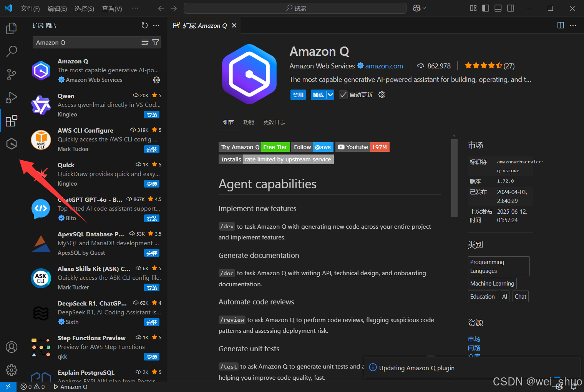Focus the title bar 搜索 command box

[x=295, y=8]
